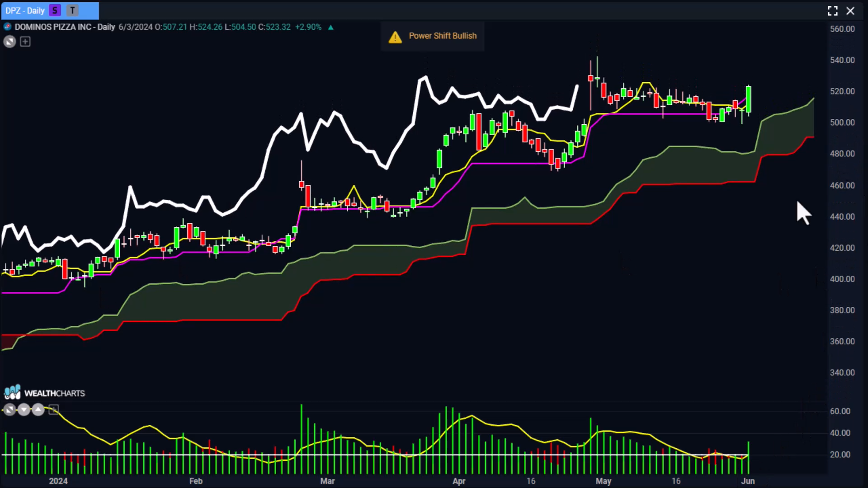The image size is (868, 488).
Task: Click the latest green candlestick in June
Action: click(x=749, y=99)
